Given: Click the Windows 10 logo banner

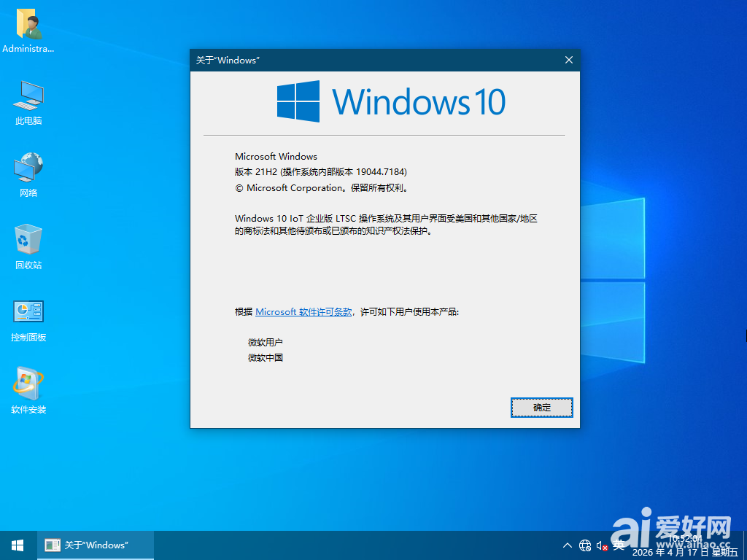Looking at the screenshot, I should [x=391, y=101].
